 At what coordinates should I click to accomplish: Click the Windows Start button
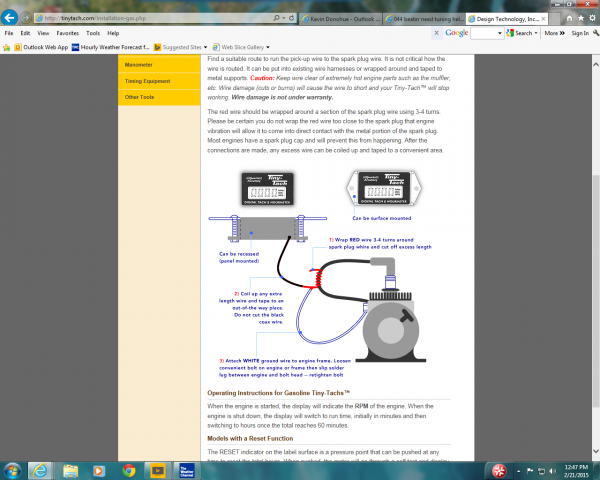(x=14, y=468)
